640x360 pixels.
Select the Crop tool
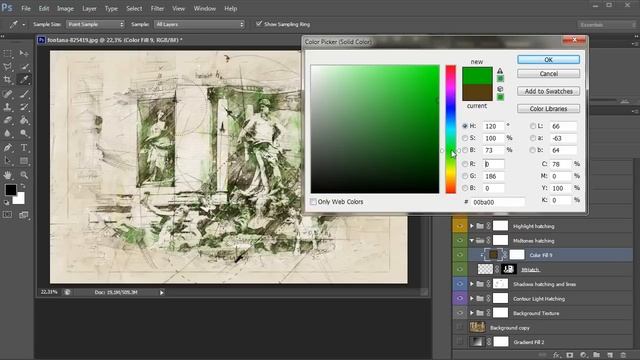(x=7, y=80)
